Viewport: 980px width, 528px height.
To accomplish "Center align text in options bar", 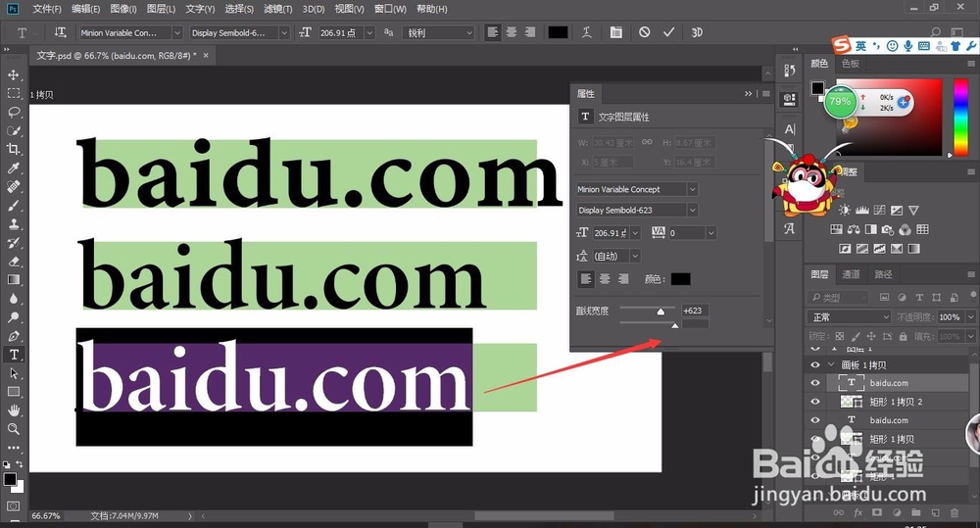I will [x=512, y=32].
